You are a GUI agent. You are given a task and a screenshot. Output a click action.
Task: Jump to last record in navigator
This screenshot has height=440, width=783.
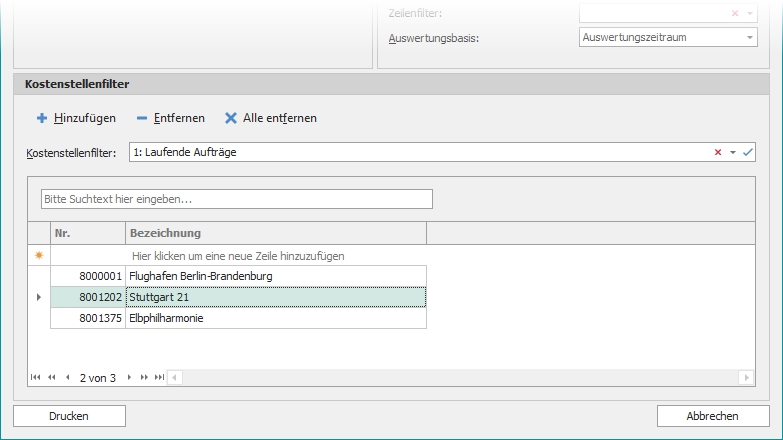pos(159,377)
